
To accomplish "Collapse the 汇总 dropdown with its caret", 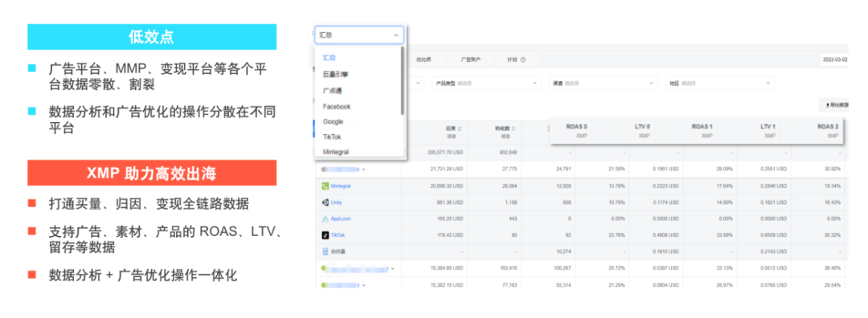I will pos(395,35).
